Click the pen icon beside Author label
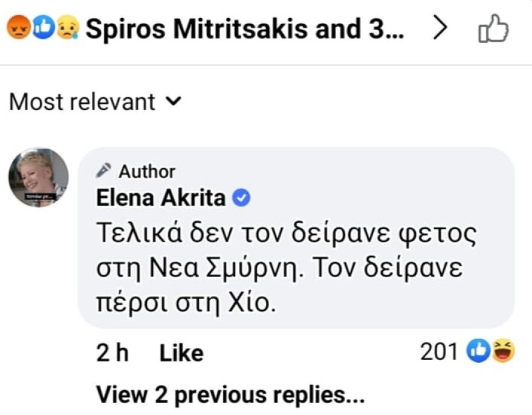The image size is (532, 415). click(x=105, y=171)
